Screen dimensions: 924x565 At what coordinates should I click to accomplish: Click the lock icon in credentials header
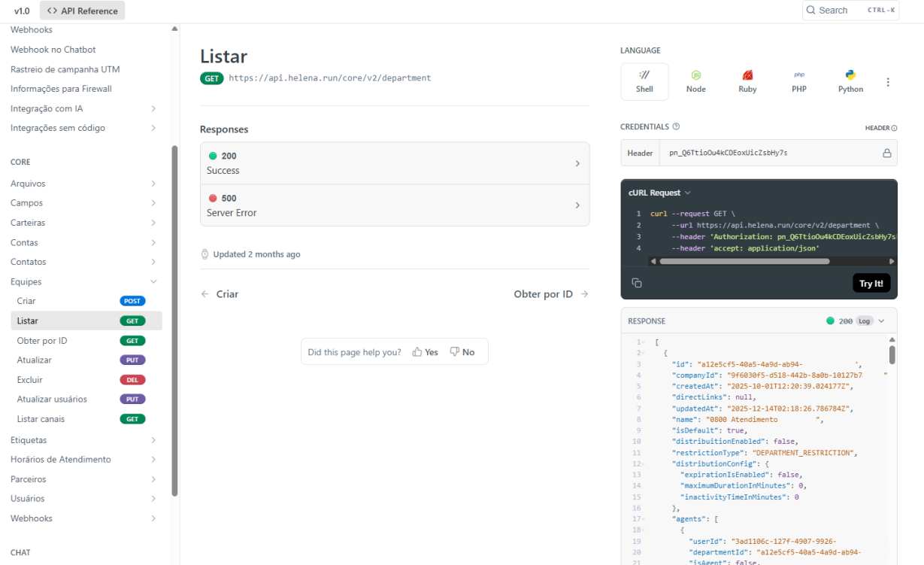[x=886, y=153]
